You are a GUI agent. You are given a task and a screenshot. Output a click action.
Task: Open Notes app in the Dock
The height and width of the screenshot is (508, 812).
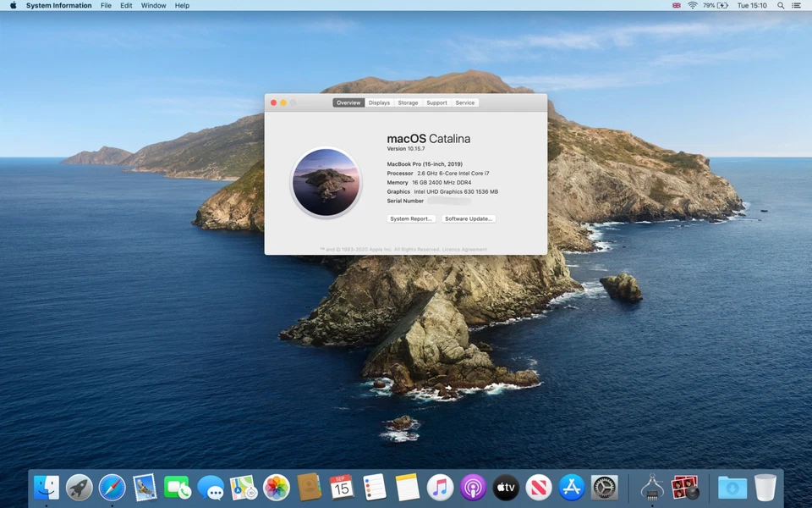point(408,488)
